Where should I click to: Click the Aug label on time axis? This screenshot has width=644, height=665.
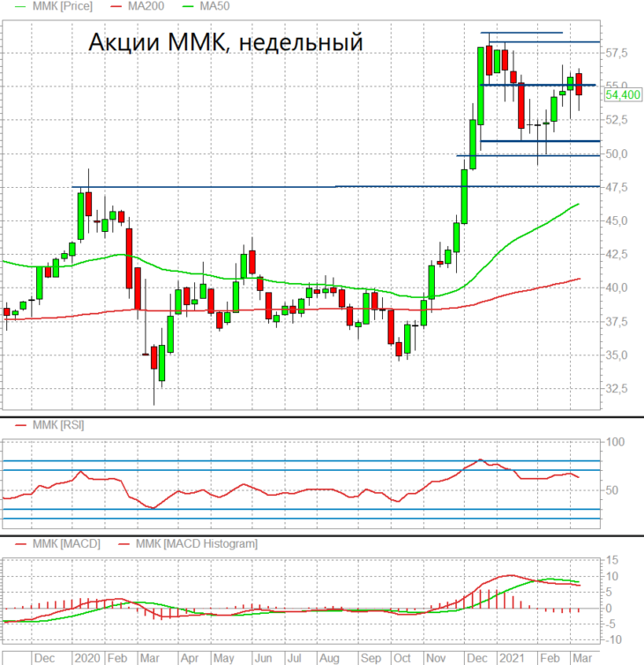point(329,658)
